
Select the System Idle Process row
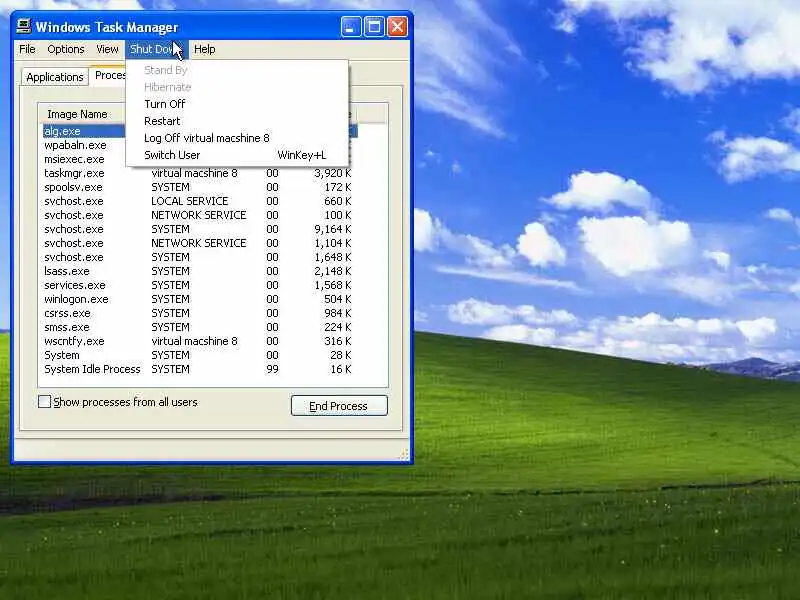pos(197,369)
